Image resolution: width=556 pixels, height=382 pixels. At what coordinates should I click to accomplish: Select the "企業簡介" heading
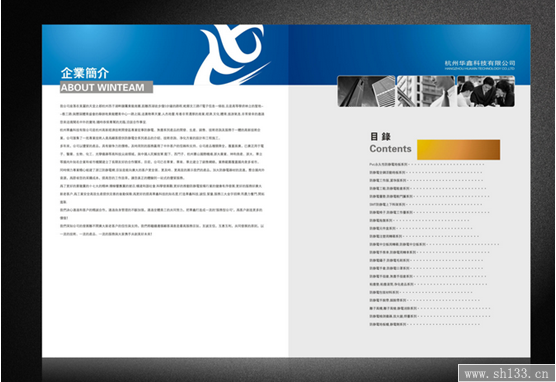85,73
